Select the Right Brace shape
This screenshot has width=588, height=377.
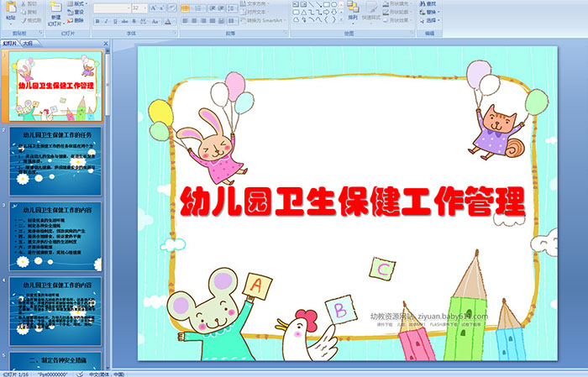click(x=333, y=19)
